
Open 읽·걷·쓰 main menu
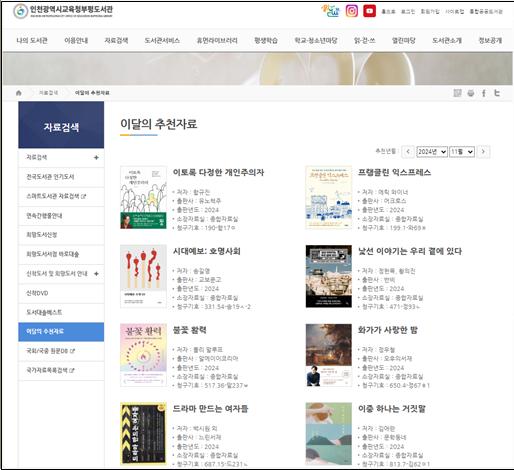tap(364, 41)
